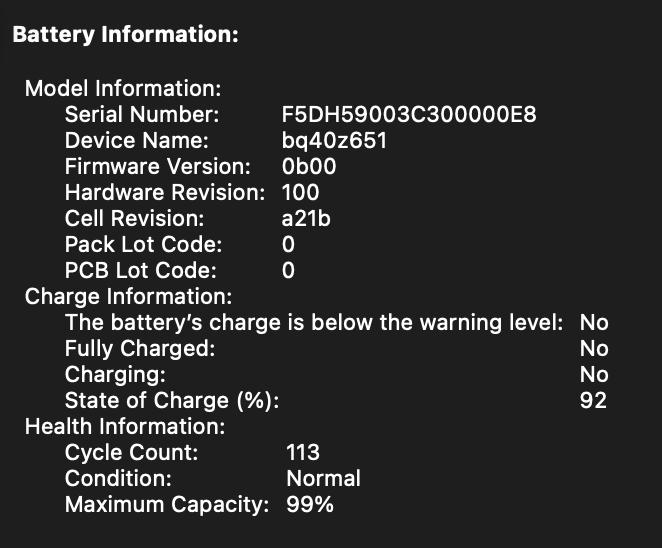Click the Fully Charged label
The width and height of the screenshot is (662, 548).
[140, 348]
